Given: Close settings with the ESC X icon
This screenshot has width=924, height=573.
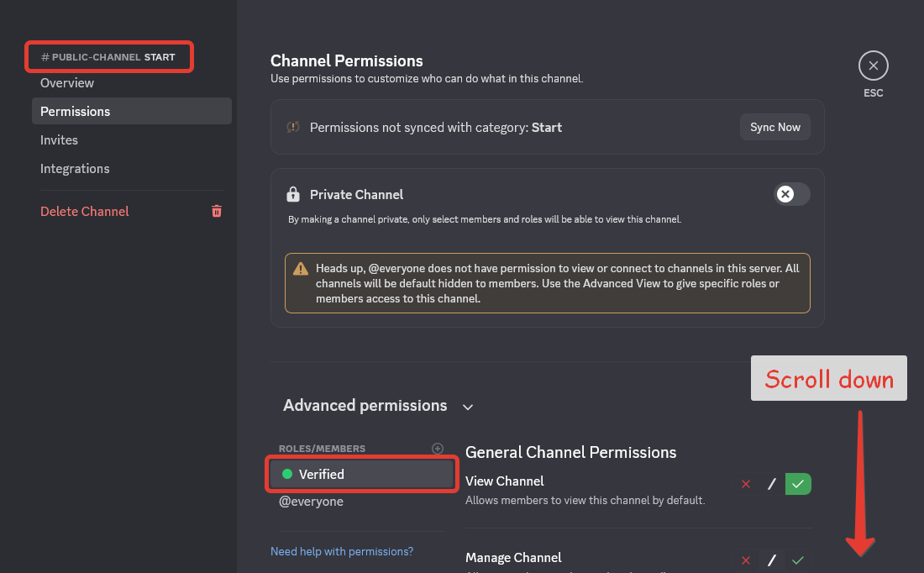Looking at the screenshot, I should coord(873,66).
